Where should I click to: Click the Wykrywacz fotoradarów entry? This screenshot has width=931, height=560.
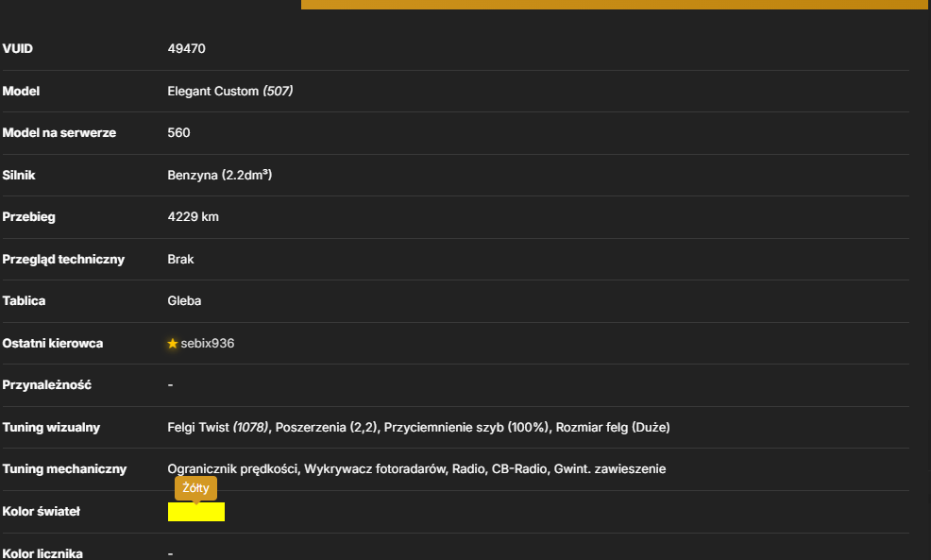[x=375, y=469]
